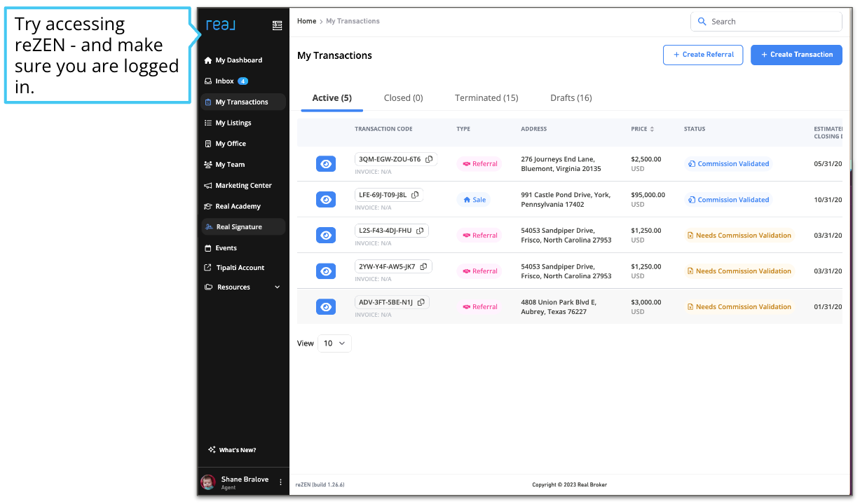Viewport: 860px width, 504px height.
Task: Click Commission Validated status for York row
Action: click(728, 200)
